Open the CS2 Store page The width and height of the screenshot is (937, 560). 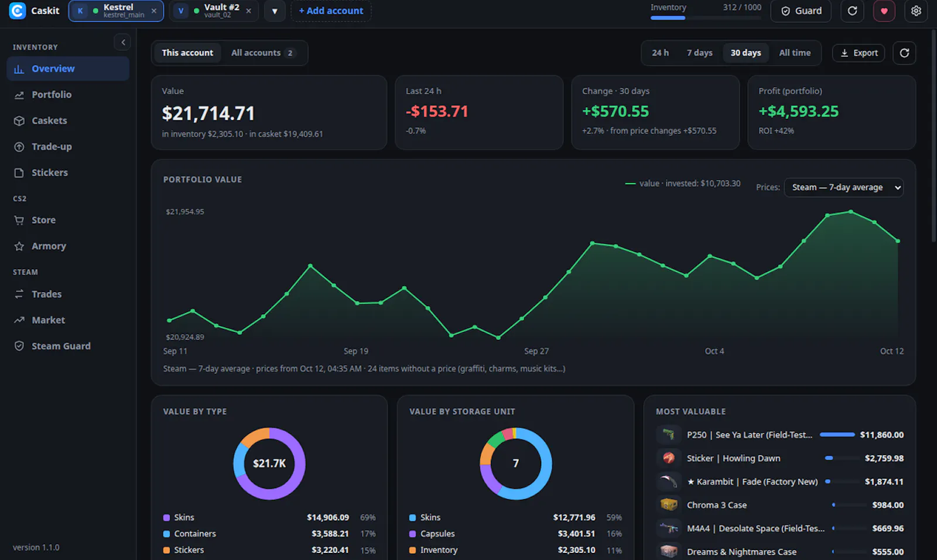(68, 220)
